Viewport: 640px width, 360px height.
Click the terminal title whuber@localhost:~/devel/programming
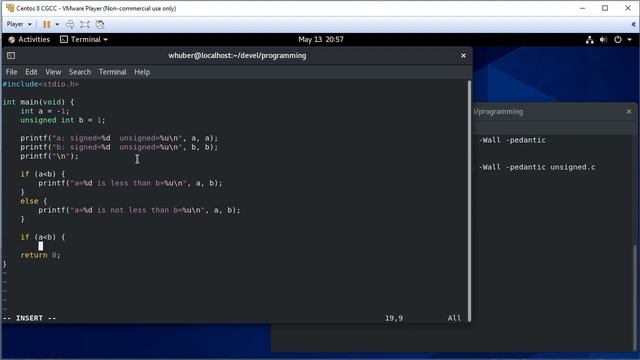click(237, 56)
